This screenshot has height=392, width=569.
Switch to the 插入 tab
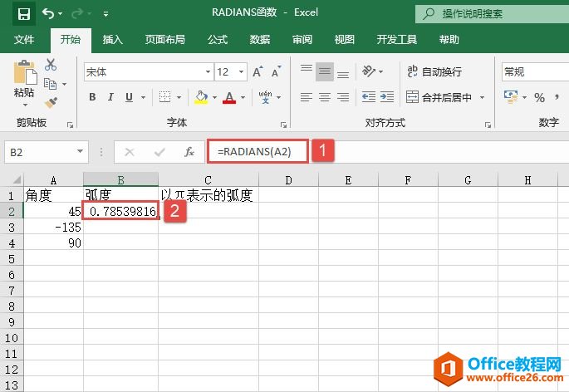click(x=112, y=39)
